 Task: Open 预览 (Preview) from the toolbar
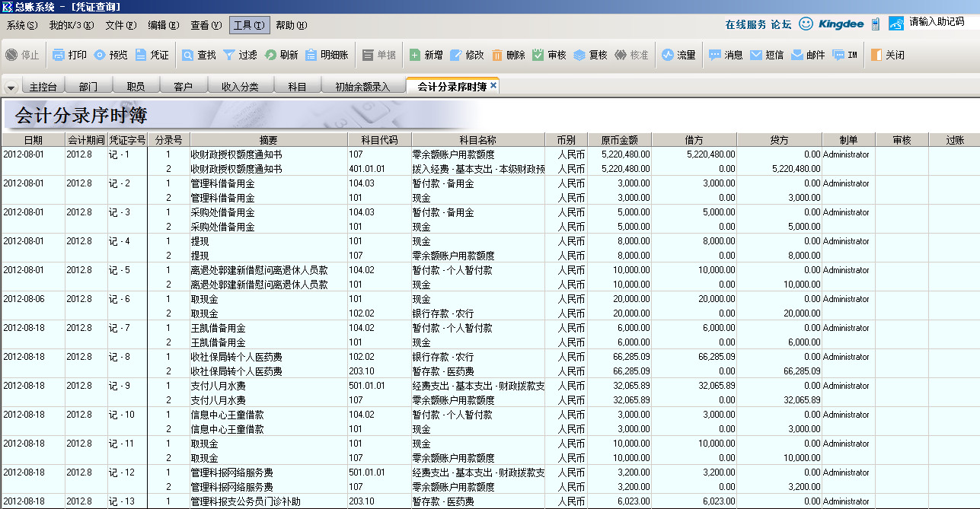point(100,55)
